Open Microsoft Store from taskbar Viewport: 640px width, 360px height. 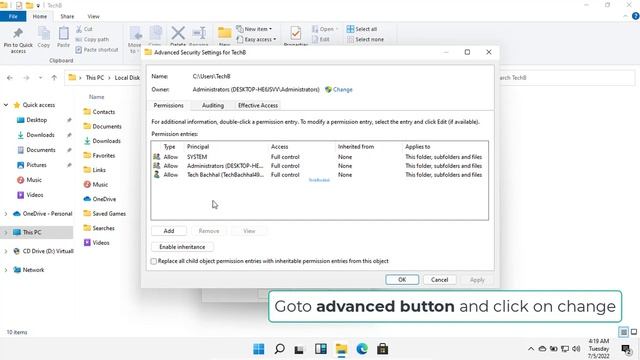tap(382, 349)
